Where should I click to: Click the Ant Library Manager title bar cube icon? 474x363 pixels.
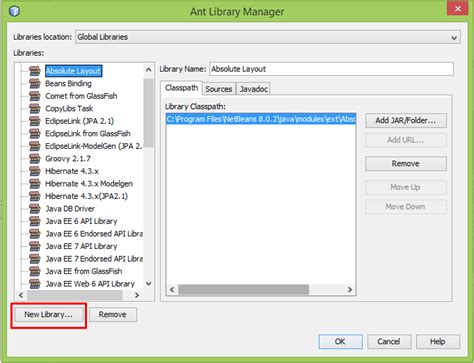(14, 11)
